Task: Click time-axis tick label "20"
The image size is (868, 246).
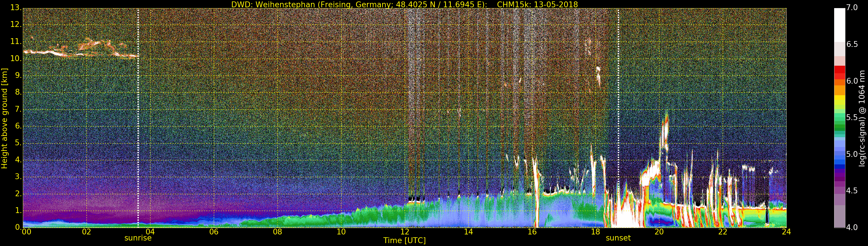Action: [659, 232]
